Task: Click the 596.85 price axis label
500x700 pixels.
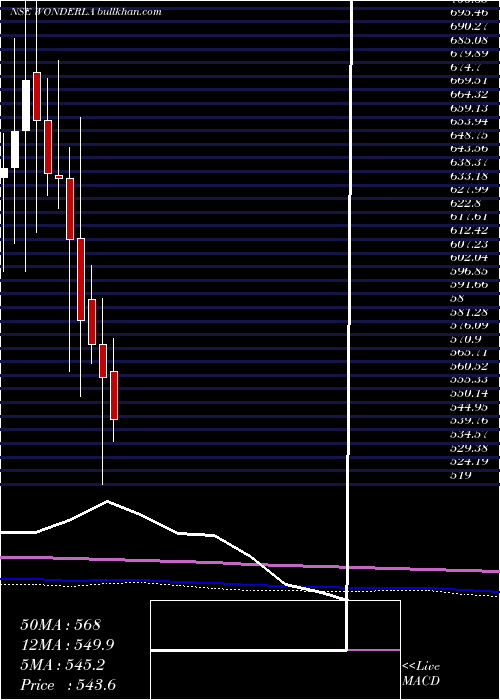Action: pyautogui.click(x=468, y=271)
